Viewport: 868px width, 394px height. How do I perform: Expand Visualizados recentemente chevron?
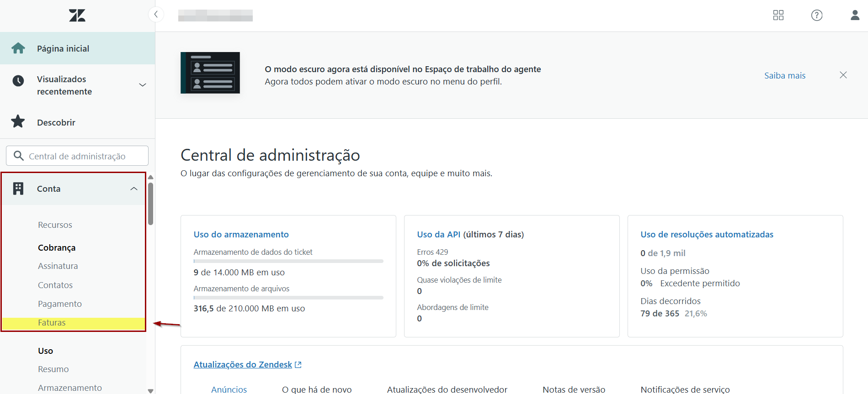[x=142, y=85]
